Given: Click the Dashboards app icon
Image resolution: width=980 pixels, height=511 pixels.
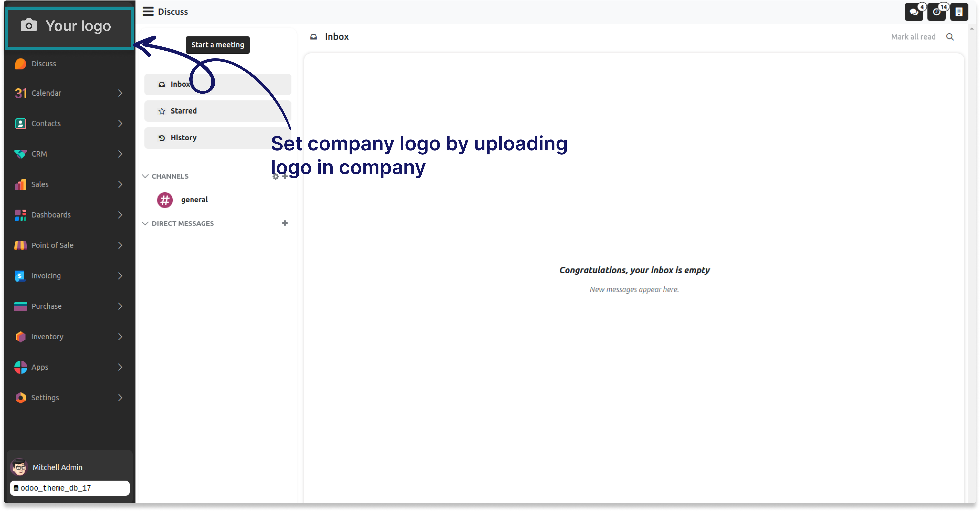Looking at the screenshot, I should pyautogui.click(x=20, y=215).
